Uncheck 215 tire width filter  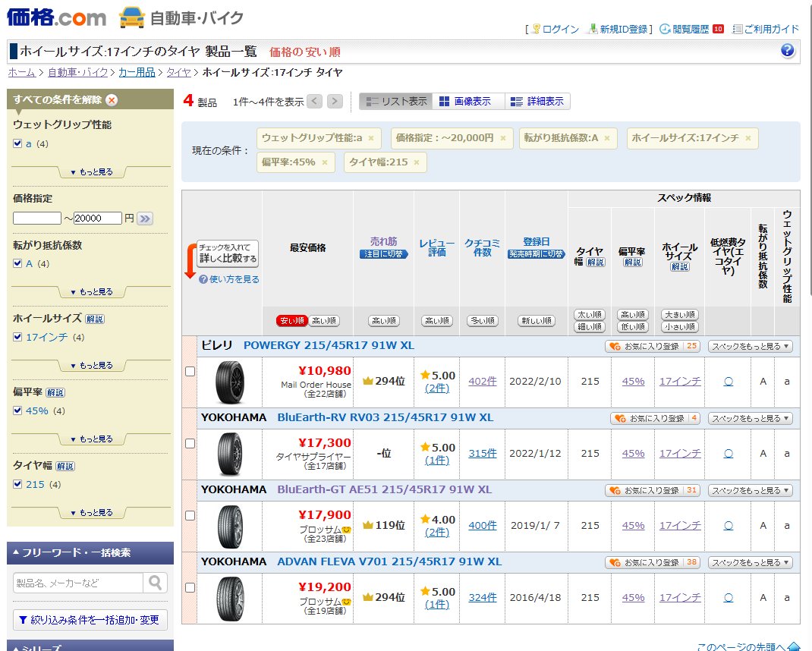click(x=17, y=484)
